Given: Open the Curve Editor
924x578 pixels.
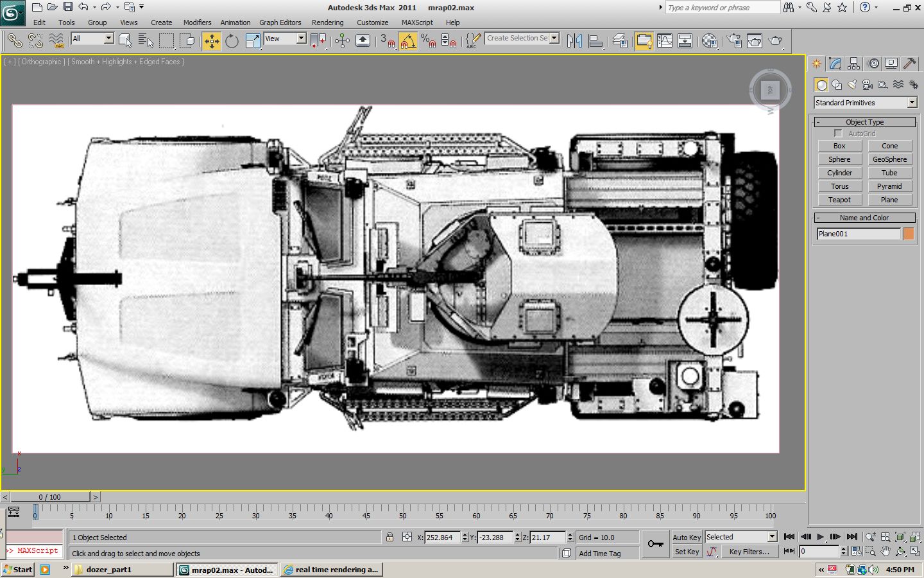Looking at the screenshot, I should pyautogui.click(x=665, y=41).
